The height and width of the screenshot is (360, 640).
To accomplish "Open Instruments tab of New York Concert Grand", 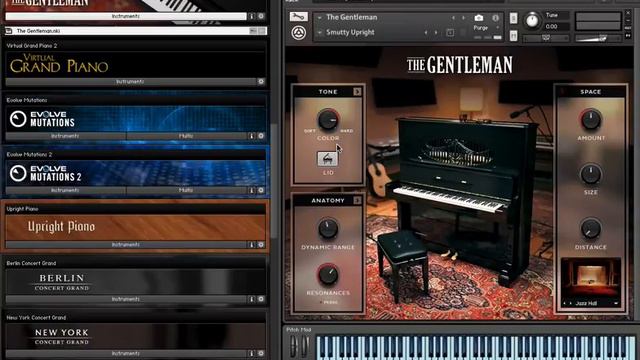I will 126,353.
